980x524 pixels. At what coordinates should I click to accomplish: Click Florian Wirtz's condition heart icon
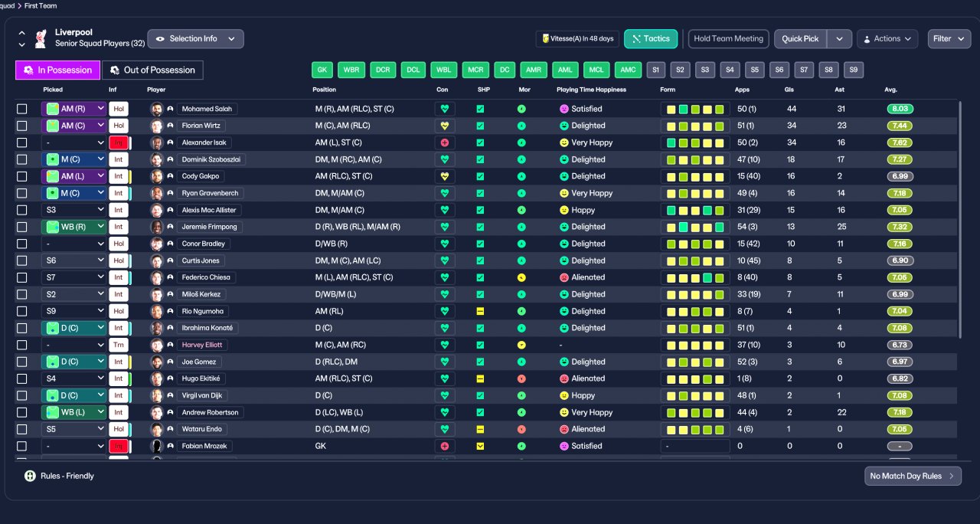click(445, 126)
